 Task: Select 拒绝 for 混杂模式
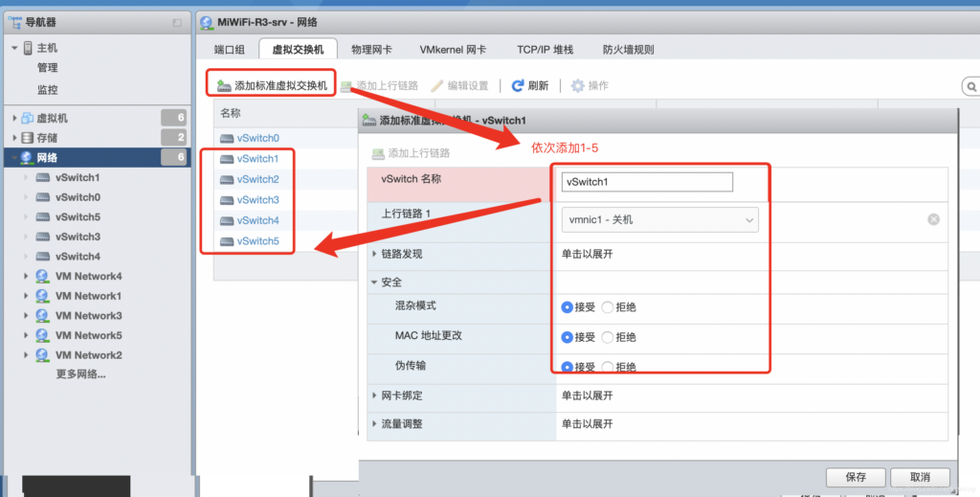pos(608,307)
